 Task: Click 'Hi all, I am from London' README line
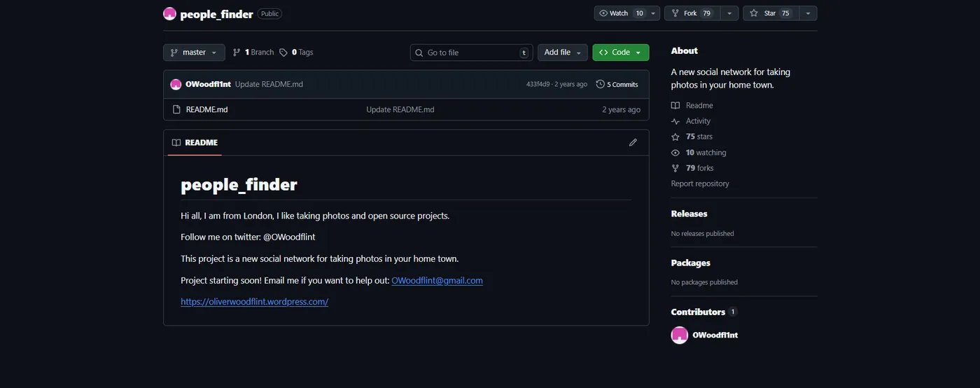pyautogui.click(x=315, y=216)
